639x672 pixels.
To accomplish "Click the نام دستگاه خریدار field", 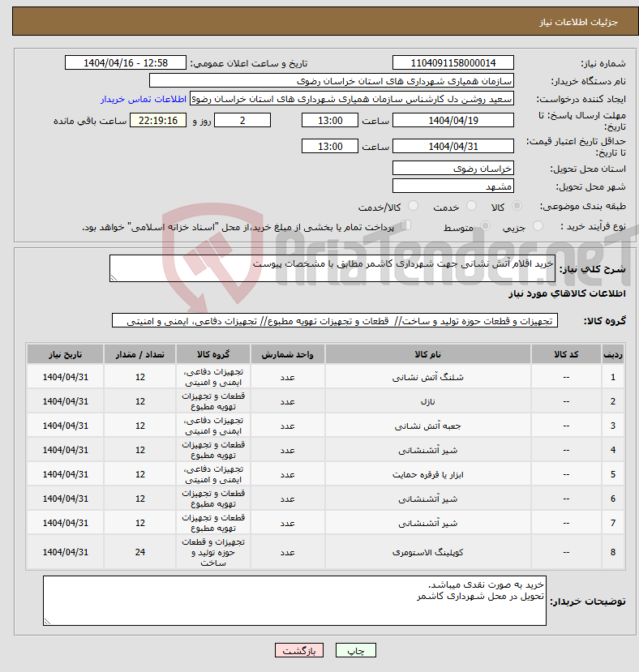I will coord(331,80).
